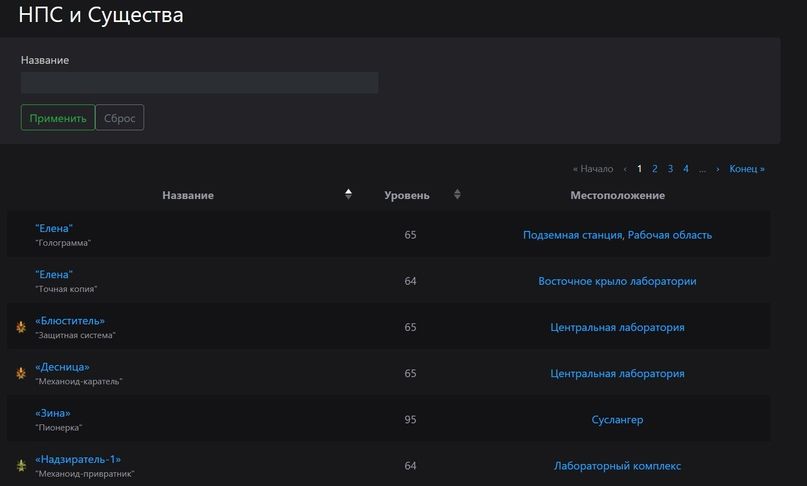Click the green Применить button
Screen dimensions: 807x486
pos(58,118)
